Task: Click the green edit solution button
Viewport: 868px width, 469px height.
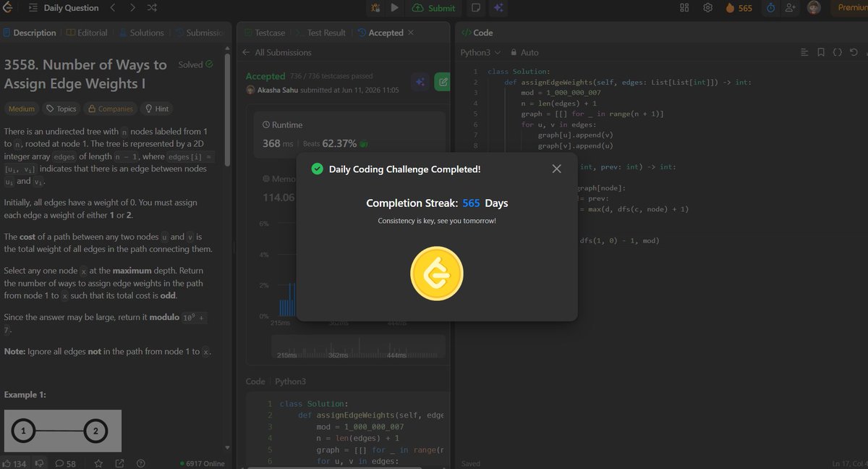Action: tap(441, 82)
